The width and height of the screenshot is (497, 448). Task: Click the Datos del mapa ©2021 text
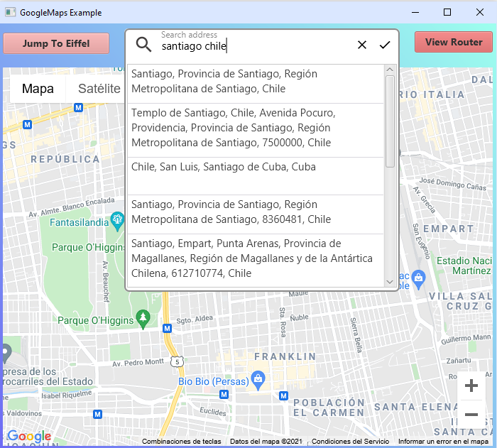(266, 441)
